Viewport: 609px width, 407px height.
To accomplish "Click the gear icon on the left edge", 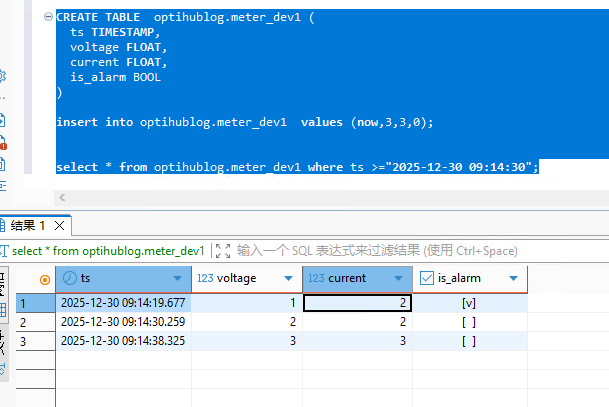I will pos(3,77).
